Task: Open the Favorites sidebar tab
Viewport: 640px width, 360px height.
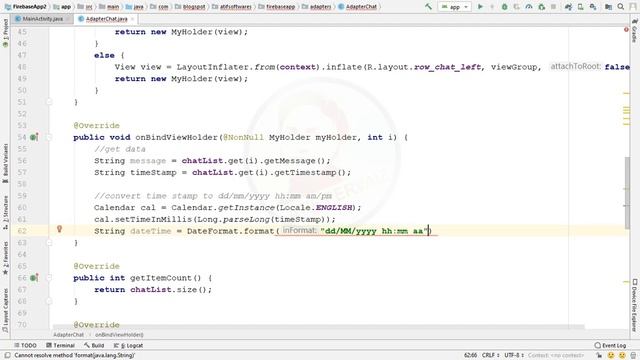Action: [5, 257]
